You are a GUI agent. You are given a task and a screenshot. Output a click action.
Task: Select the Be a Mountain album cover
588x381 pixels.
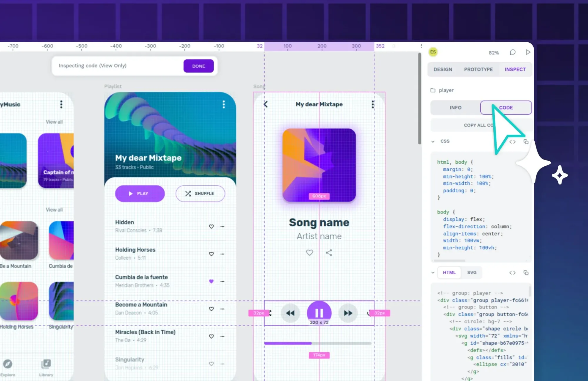[19, 240]
